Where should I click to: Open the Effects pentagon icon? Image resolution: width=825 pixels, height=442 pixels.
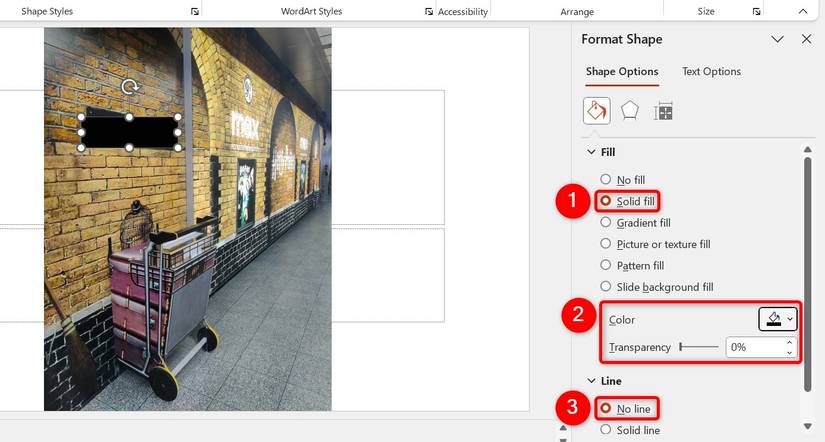630,111
